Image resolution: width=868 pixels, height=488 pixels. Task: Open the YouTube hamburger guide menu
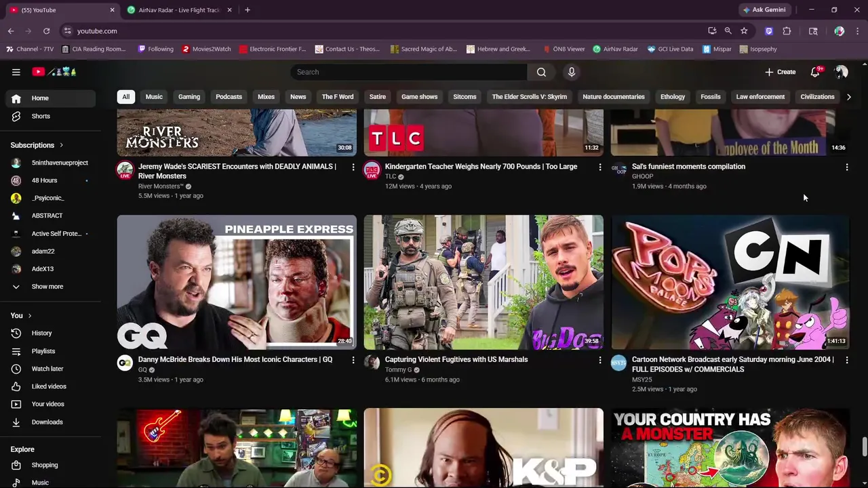16,72
